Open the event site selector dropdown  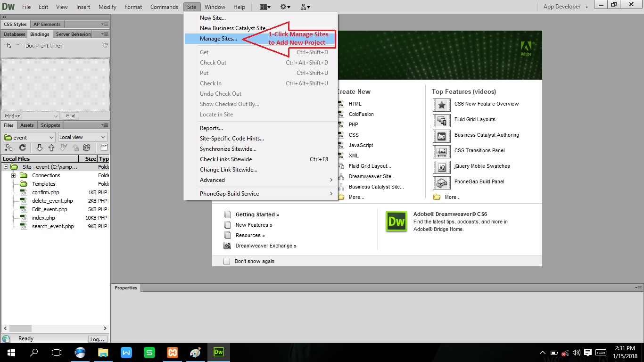point(29,137)
